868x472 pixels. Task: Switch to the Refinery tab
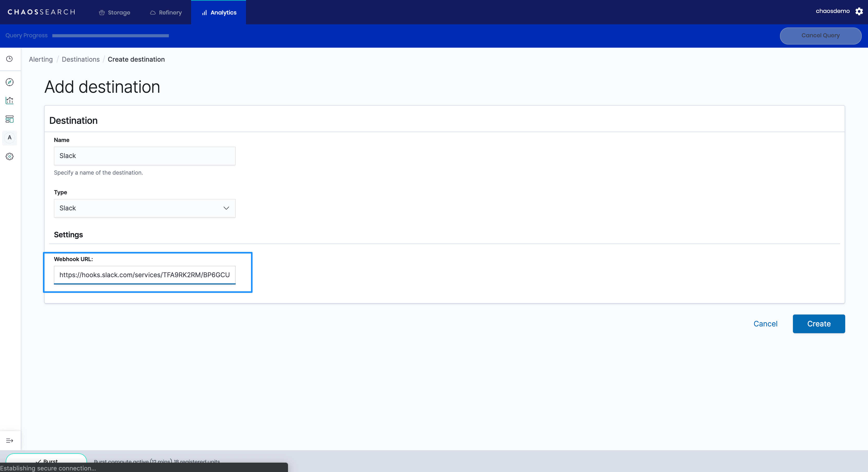point(166,12)
